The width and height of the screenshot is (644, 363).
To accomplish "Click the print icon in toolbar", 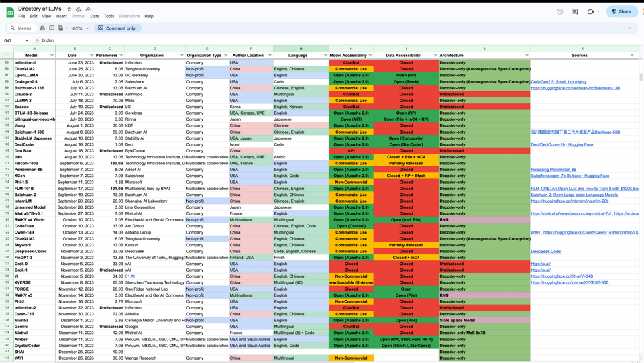I will click(42, 28).
